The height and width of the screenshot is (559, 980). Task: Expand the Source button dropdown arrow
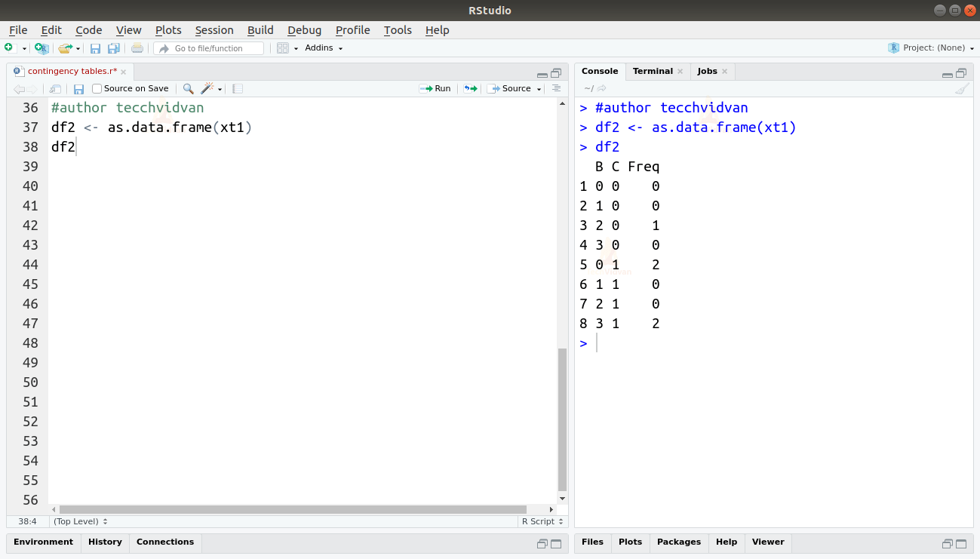[539, 88]
